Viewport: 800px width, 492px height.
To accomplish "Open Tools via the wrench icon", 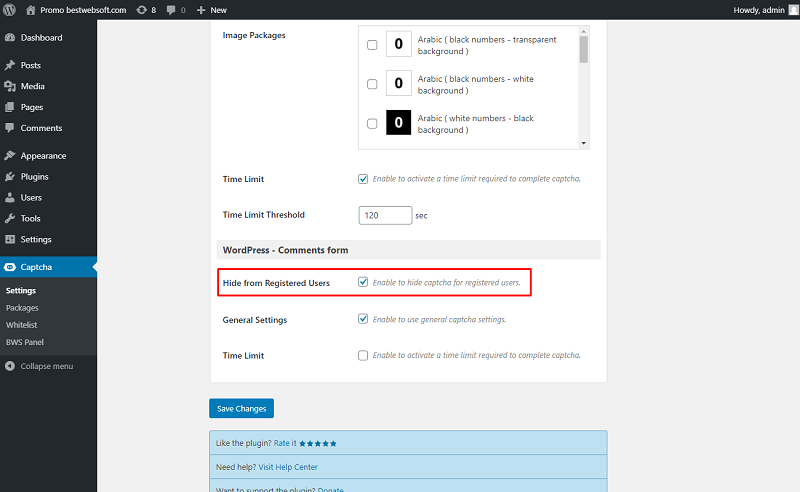I will (x=10, y=218).
